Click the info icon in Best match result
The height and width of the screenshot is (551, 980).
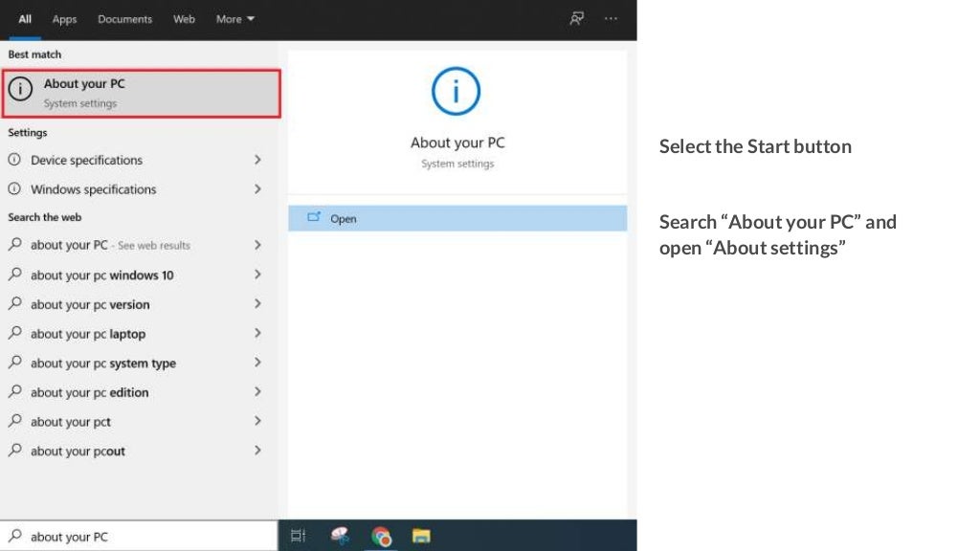20,89
